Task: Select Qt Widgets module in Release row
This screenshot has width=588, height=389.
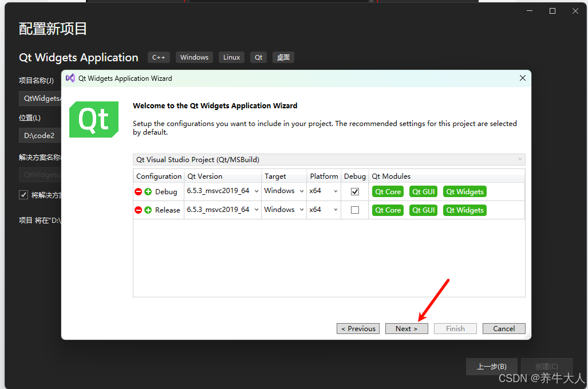Action: click(465, 210)
